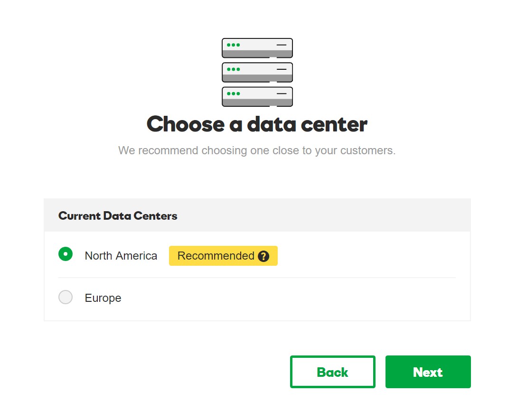Click the Current Data Centers section header
517x420 pixels.
(x=257, y=215)
